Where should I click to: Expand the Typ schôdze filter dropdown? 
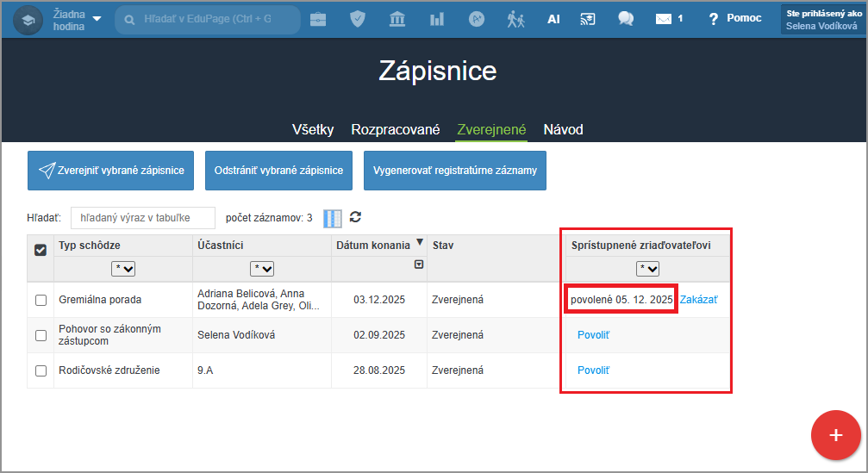pyautogui.click(x=123, y=269)
